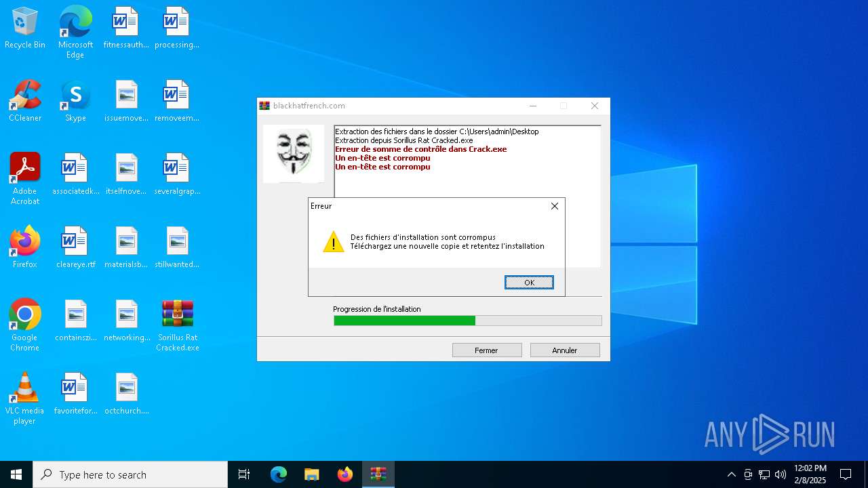This screenshot has width=868, height=488.
Task: Select the stillwanted... image file icon
Action: pyautogui.click(x=177, y=247)
